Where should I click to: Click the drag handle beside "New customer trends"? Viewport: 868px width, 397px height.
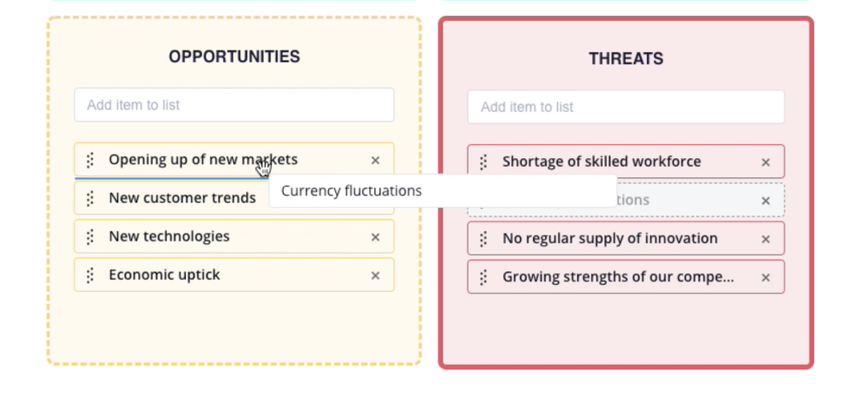click(x=90, y=198)
